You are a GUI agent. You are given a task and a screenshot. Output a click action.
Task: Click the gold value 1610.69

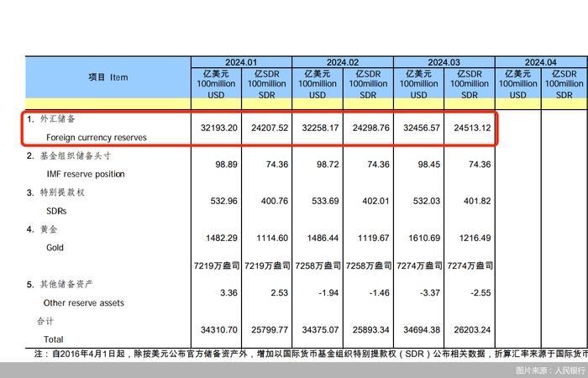[x=424, y=239]
